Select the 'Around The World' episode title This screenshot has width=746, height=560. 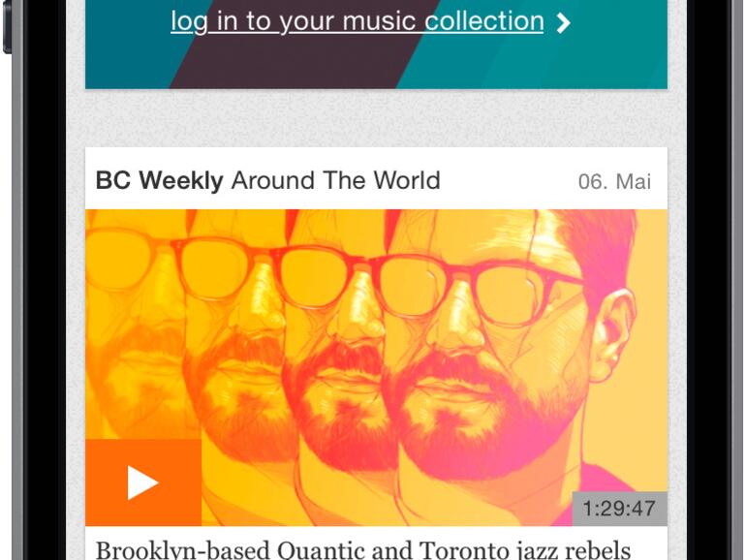click(x=335, y=180)
